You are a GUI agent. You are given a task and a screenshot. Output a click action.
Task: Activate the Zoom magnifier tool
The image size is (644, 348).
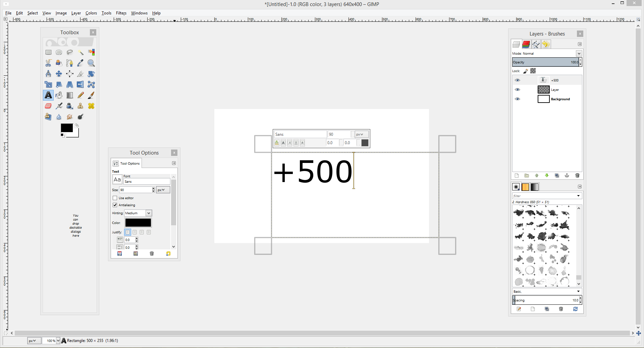91,63
